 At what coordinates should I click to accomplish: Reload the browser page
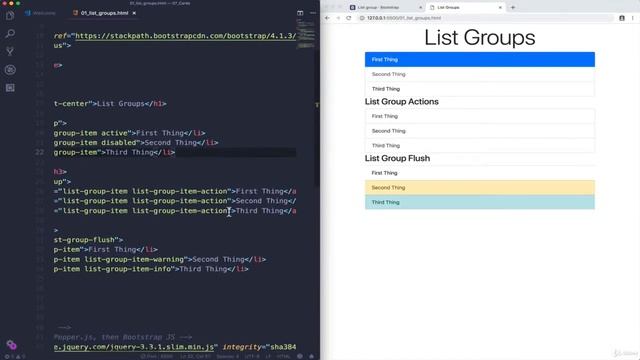point(349,18)
